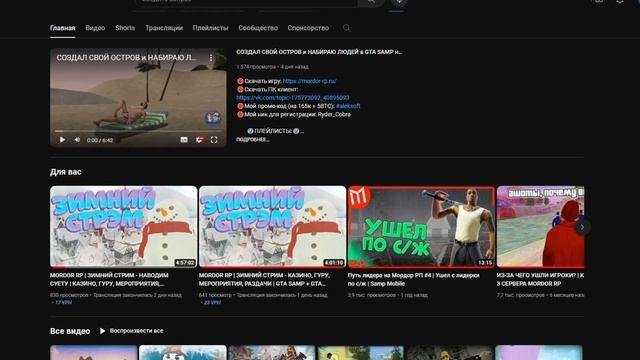Image resolution: width=640 pixels, height=360 pixels.
Task: Open player settings gear with red badge
Action: 200,140
